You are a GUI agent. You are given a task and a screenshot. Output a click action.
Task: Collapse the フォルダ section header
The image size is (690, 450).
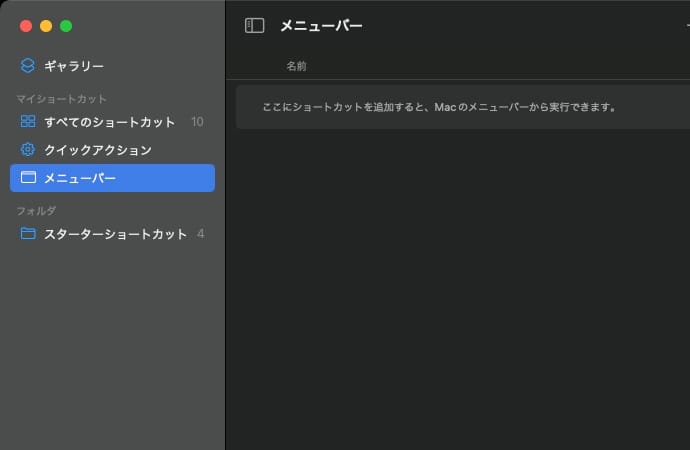coord(36,211)
